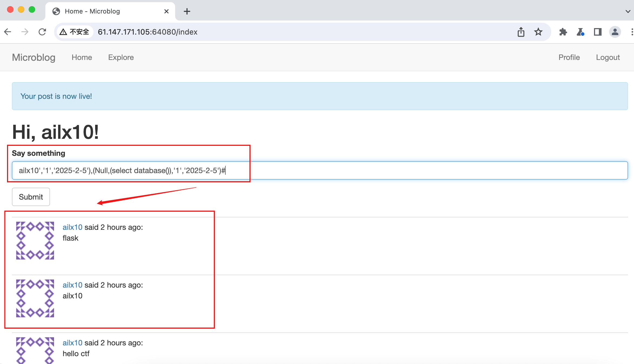Click the extensions puzzle icon

563,32
